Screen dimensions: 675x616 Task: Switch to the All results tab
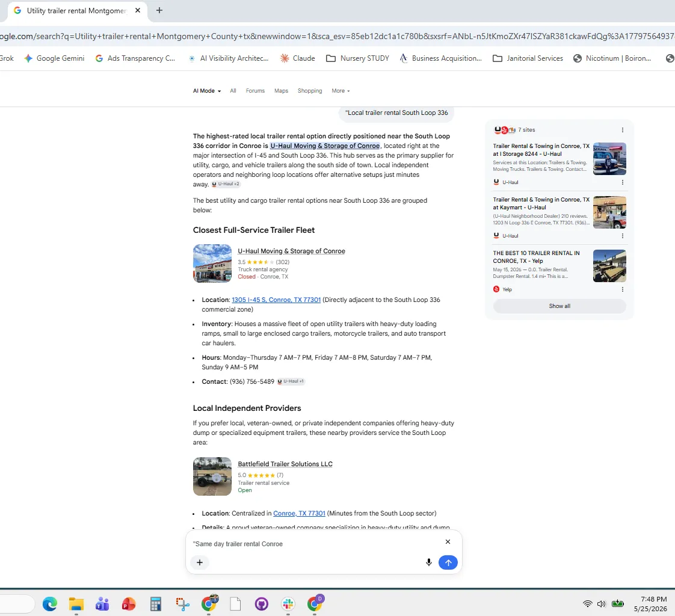pyautogui.click(x=233, y=91)
